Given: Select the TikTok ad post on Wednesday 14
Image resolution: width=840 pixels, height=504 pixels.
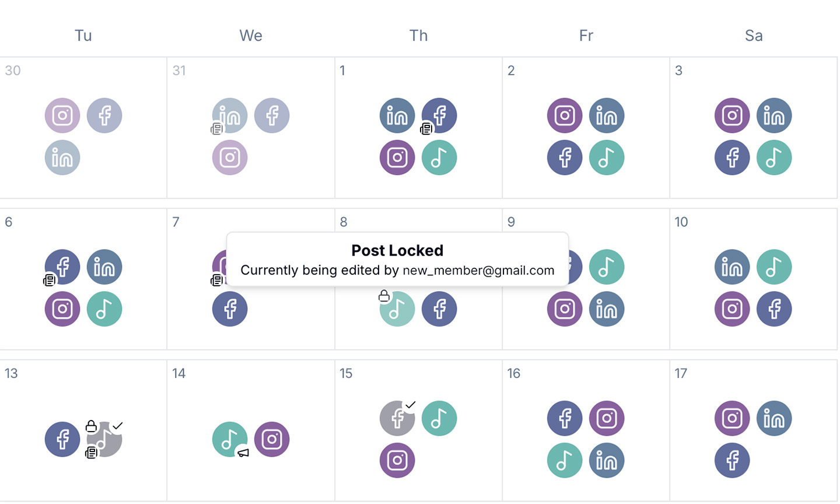Looking at the screenshot, I should [230, 439].
